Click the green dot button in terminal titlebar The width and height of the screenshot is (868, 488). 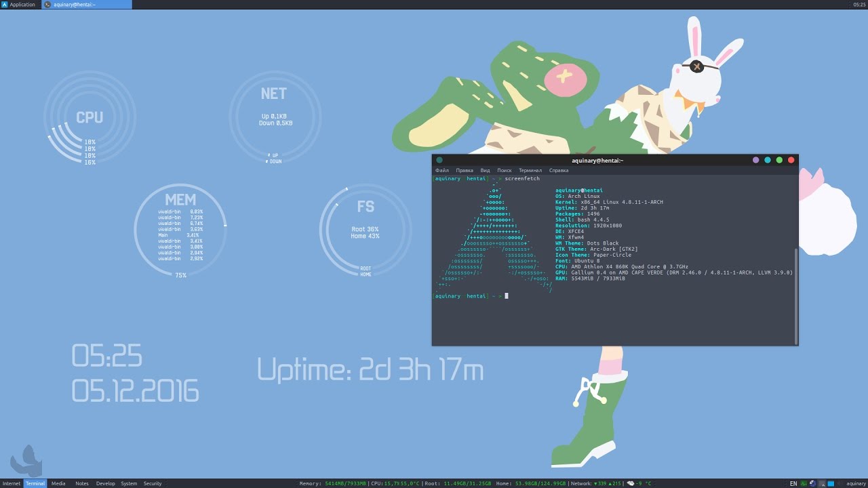pyautogui.click(x=779, y=161)
